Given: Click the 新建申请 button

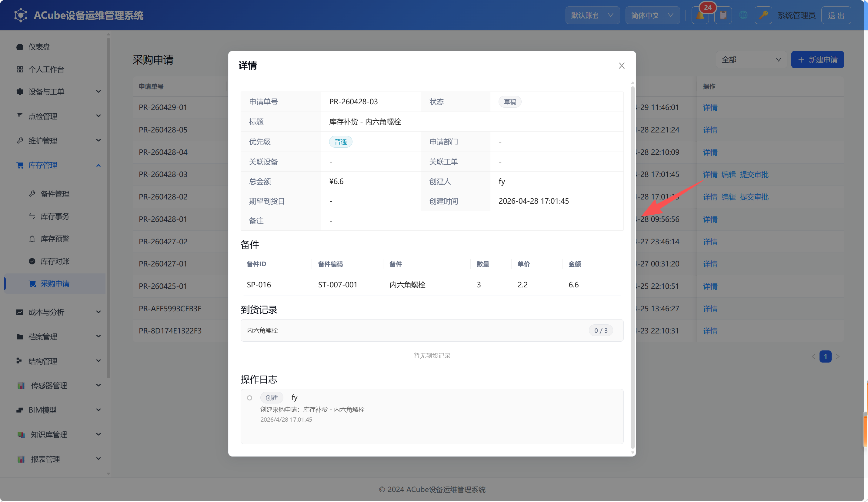Looking at the screenshot, I should (x=817, y=60).
